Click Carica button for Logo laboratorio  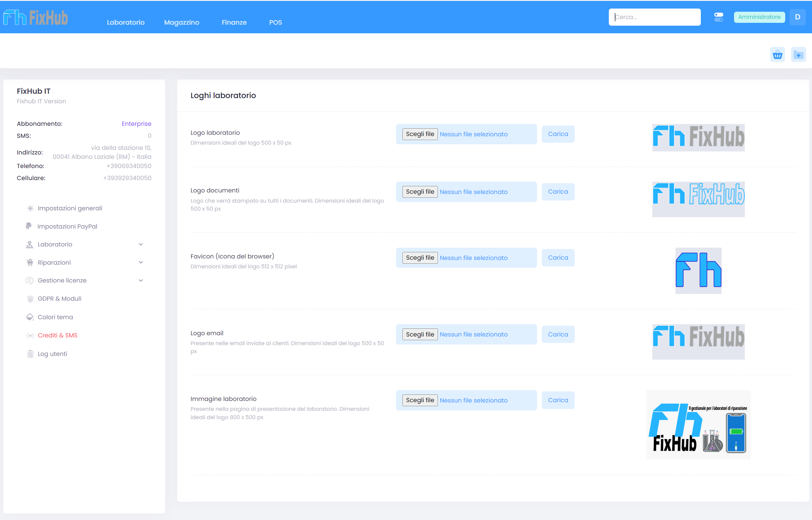click(558, 134)
